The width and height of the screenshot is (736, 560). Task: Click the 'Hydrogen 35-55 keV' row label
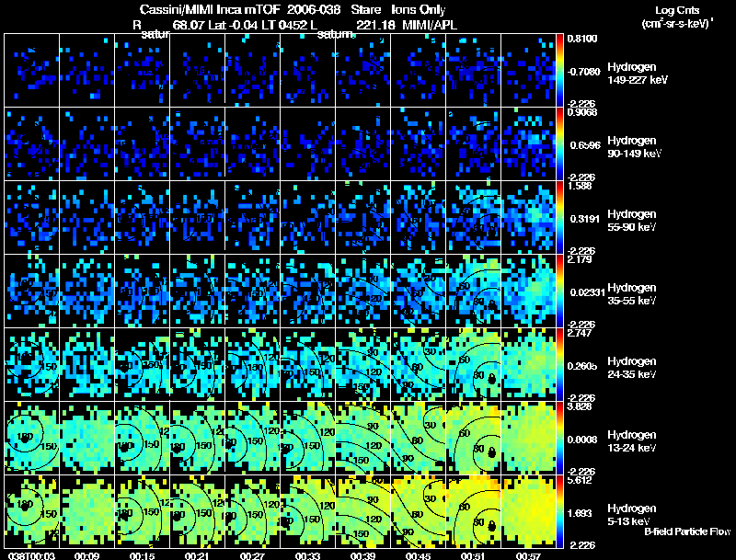(x=632, y=294)
